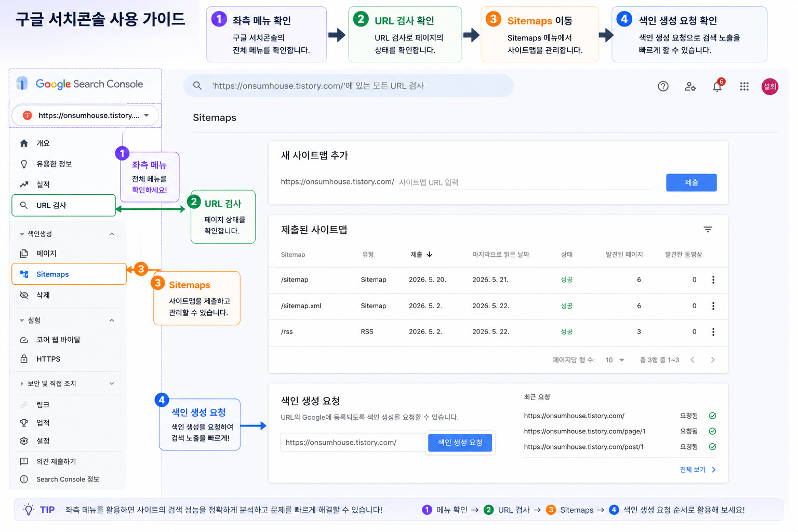The width and height of the screenshot is (798, 532).
Task: Filter the submitted sitemaps table
Action: click(x=708, y=229)
